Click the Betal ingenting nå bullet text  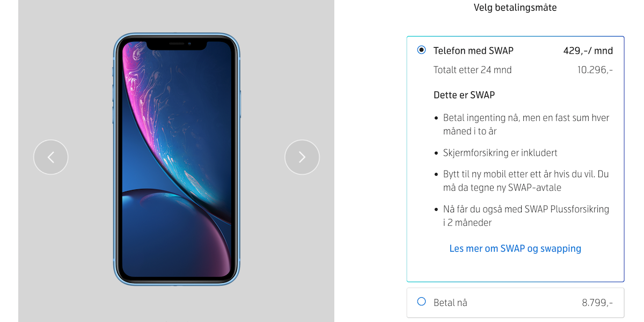click(526, 125)
